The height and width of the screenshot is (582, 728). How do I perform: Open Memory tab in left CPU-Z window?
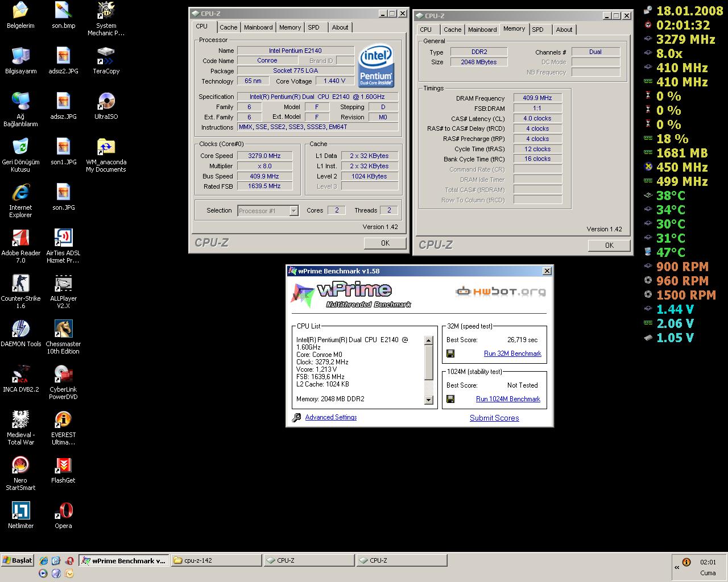tap(290, 27)
